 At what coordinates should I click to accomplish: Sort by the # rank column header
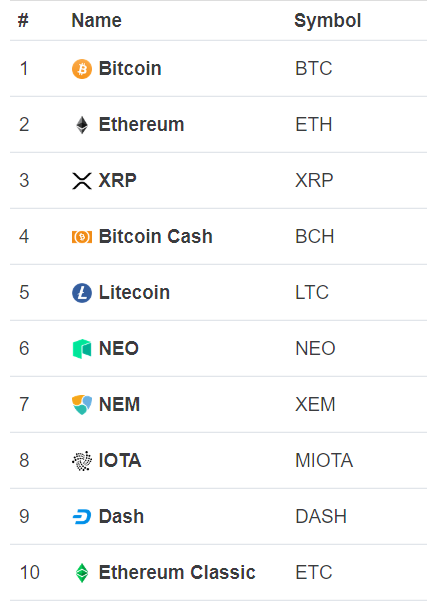coord(23,20)
